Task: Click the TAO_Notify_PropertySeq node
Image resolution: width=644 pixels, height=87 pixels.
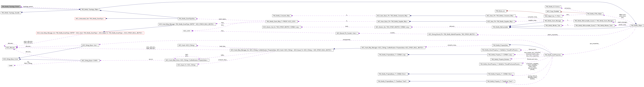Action: click(501, 45)
